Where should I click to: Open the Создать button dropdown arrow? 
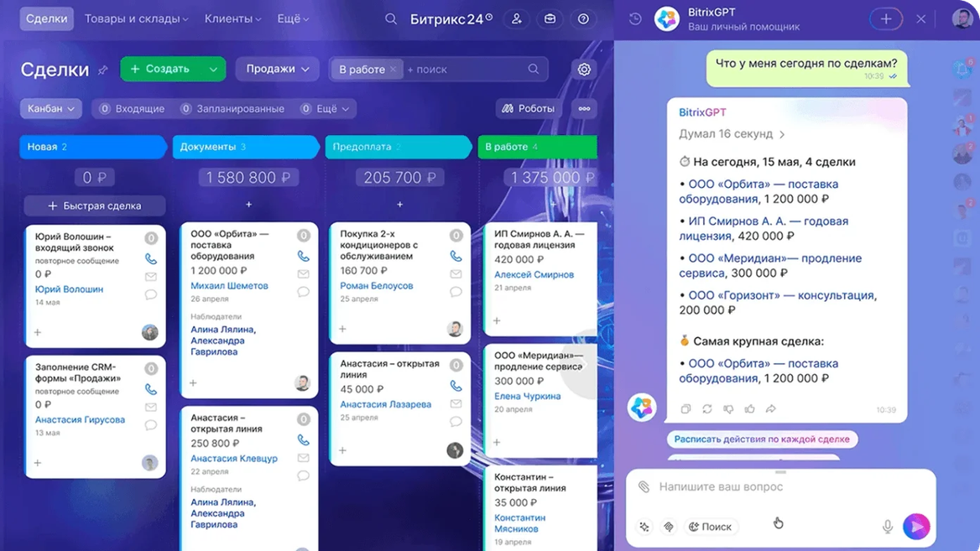click(x=213, y=70)
